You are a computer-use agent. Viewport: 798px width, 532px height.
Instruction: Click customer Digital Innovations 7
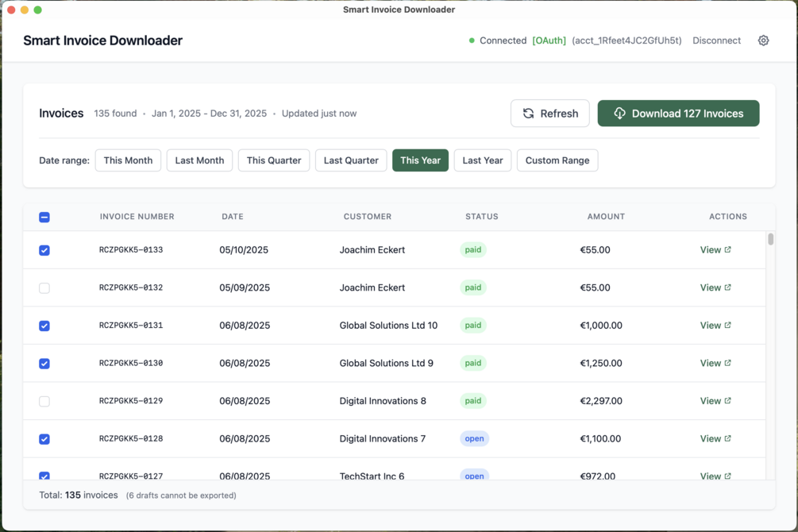382,438
